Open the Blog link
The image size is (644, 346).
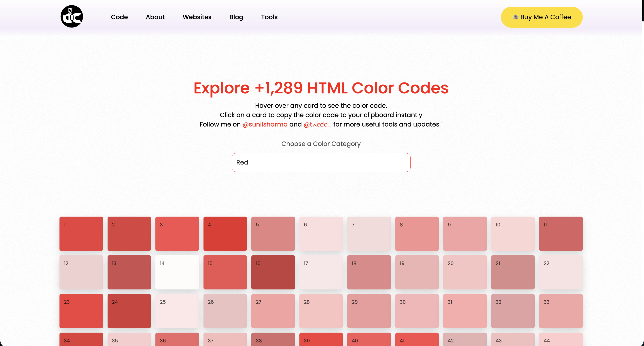pos(236,17)
